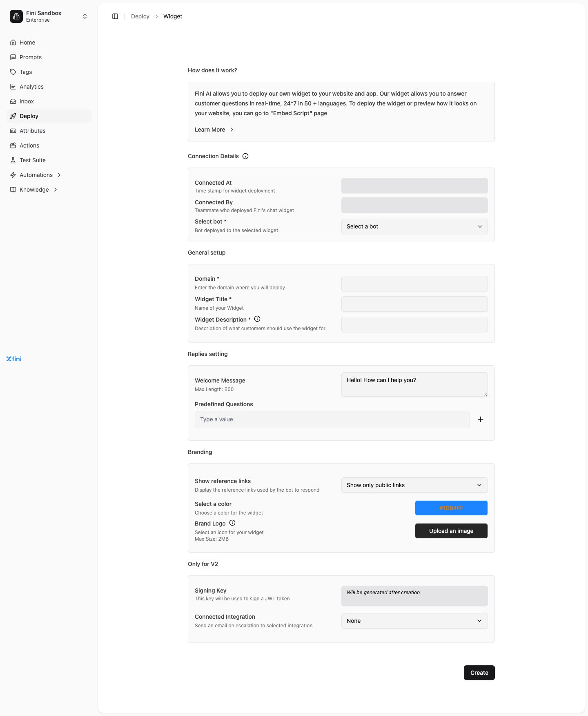Viewport: 588px width, 716px height.
Task: Click the fini logo in sidebar
Action: 14,359
